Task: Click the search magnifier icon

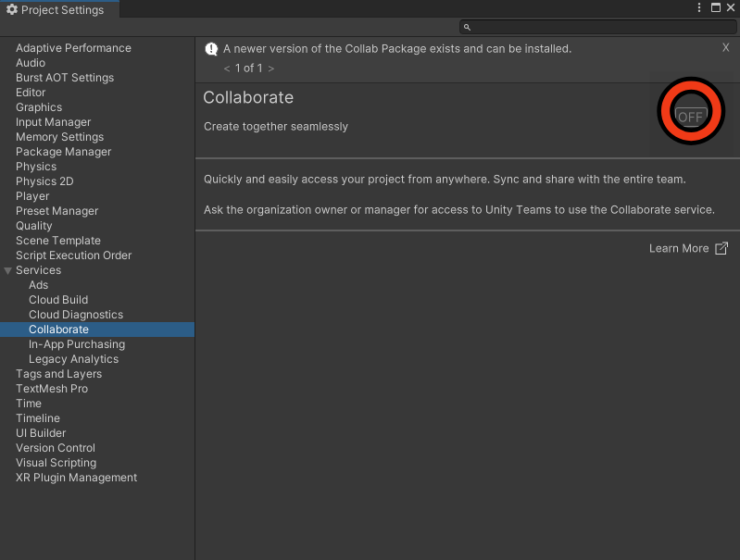Action: pyautogui.click(x=467, y=28)
